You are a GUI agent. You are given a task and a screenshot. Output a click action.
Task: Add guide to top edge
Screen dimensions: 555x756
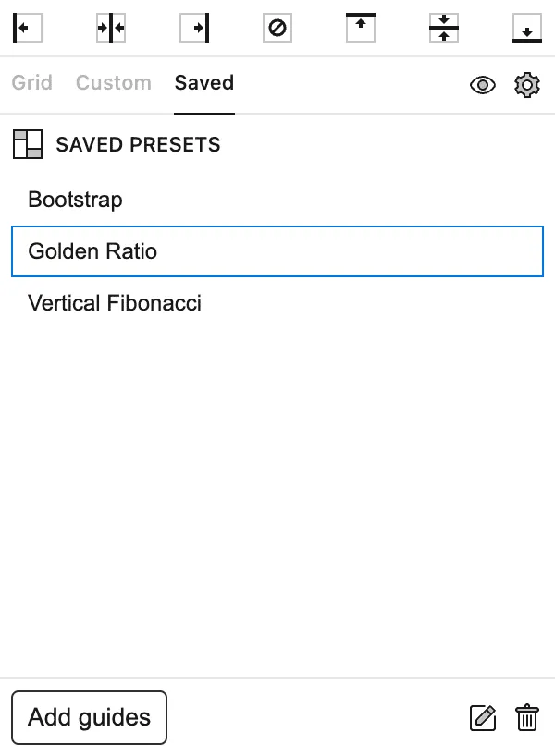[361, 28]
